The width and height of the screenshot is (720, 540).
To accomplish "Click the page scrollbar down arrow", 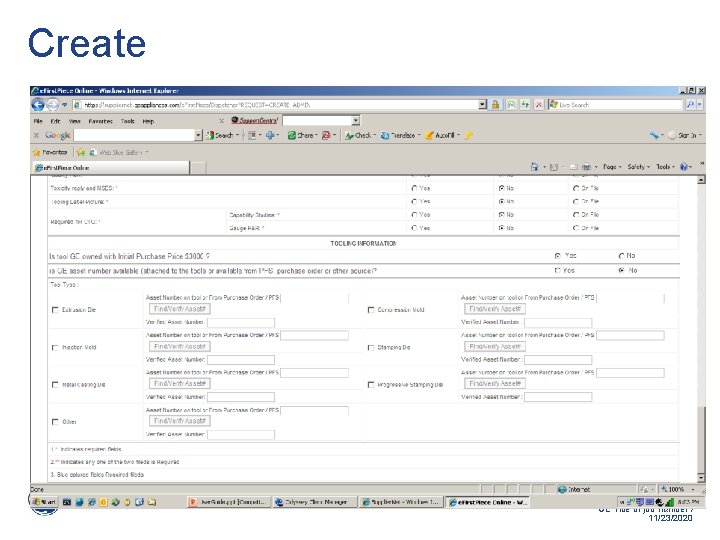I will click(701, 478).
